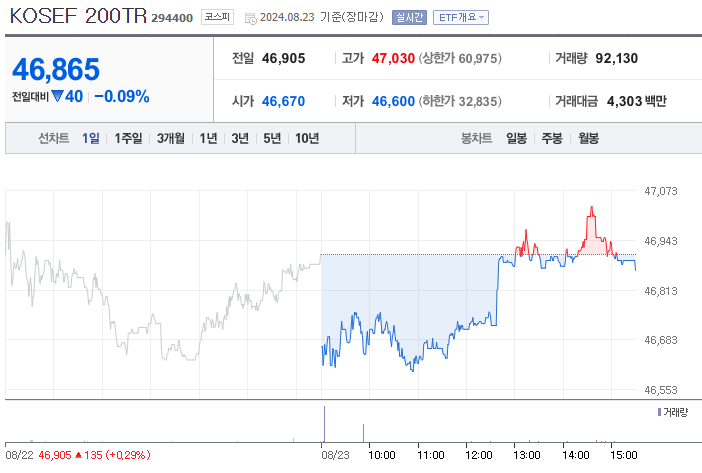Switch to the 3개월 chart period

171,138
